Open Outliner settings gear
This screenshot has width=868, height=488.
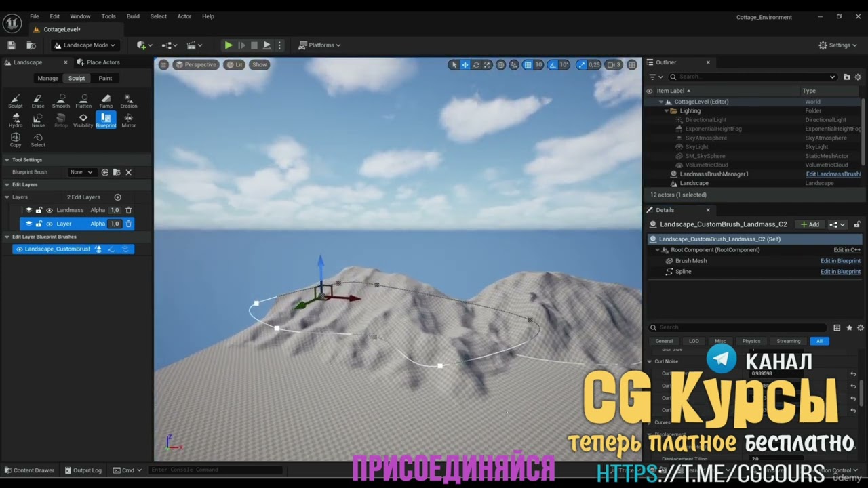tap(858, 77)
